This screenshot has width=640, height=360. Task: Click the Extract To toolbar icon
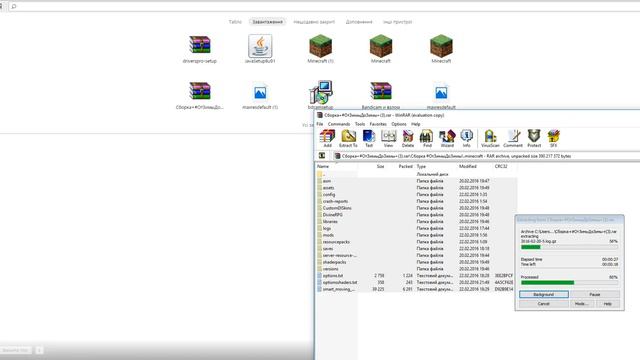[x=348, y=138]
